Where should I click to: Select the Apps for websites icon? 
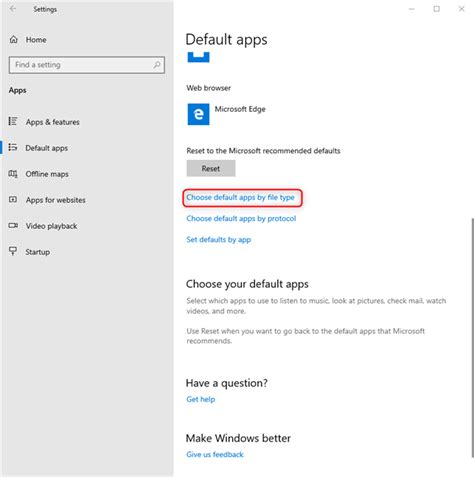(13, 199)
